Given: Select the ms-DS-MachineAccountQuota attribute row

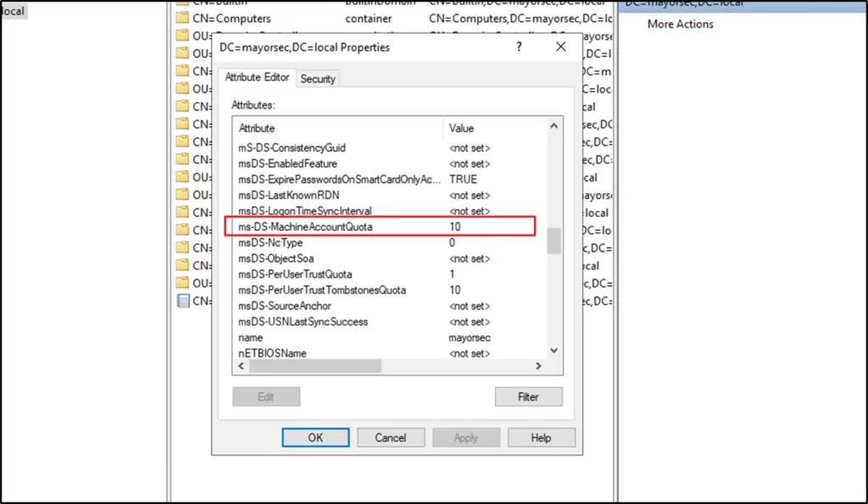Looking at the screenshot, I should tap(305, 227).
